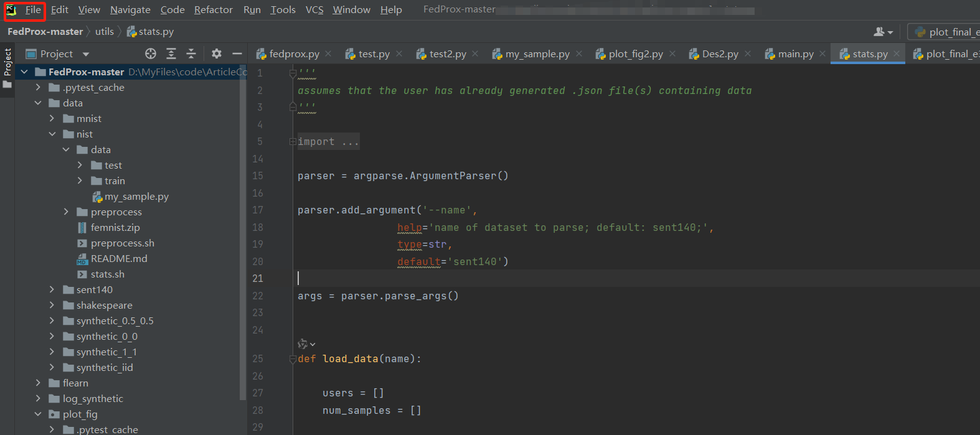This screenshot has height=435, width=980.
Task: Open Project panel settings gear icon
Action: 217,54
